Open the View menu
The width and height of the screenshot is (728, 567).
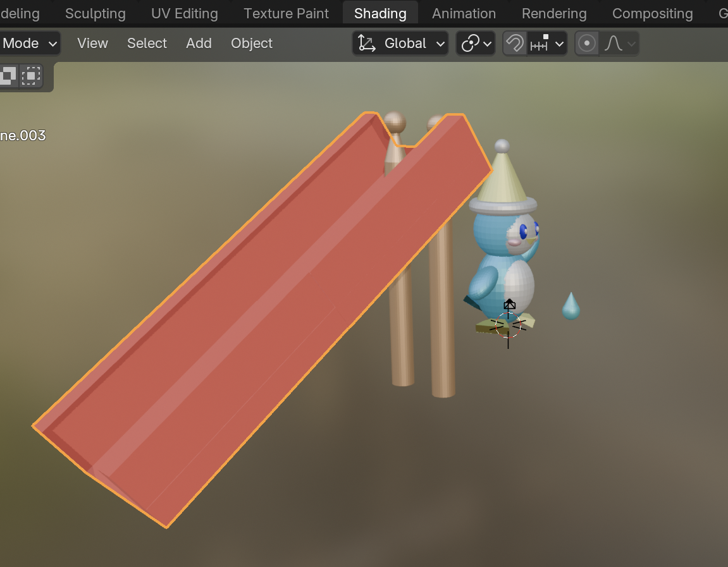tap(92, 44)
